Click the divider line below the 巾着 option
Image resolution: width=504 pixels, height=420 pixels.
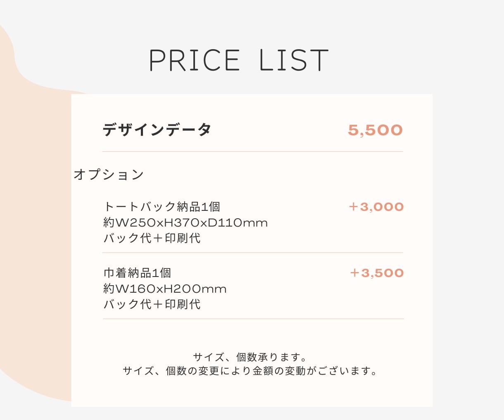(x=253, y=319)
